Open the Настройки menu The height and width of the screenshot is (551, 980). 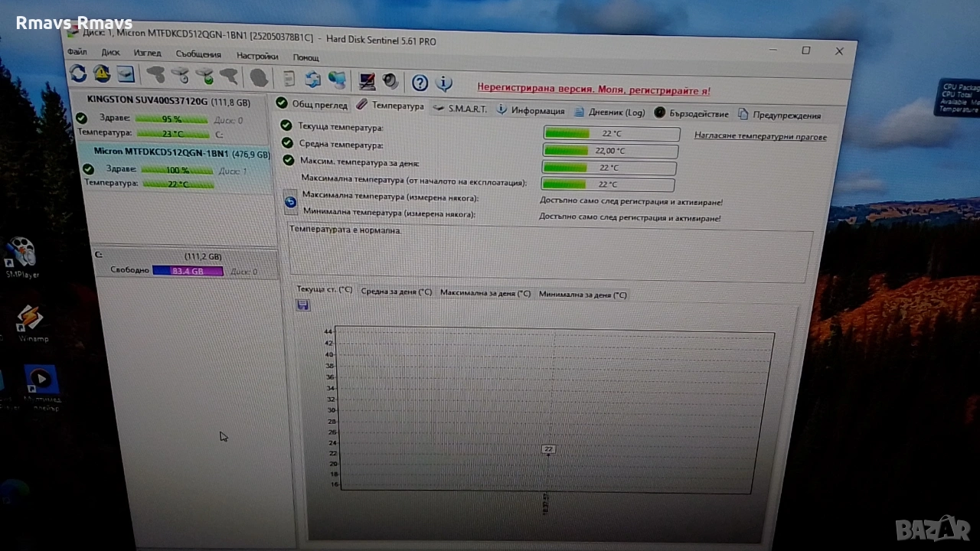tap(256, 56)
